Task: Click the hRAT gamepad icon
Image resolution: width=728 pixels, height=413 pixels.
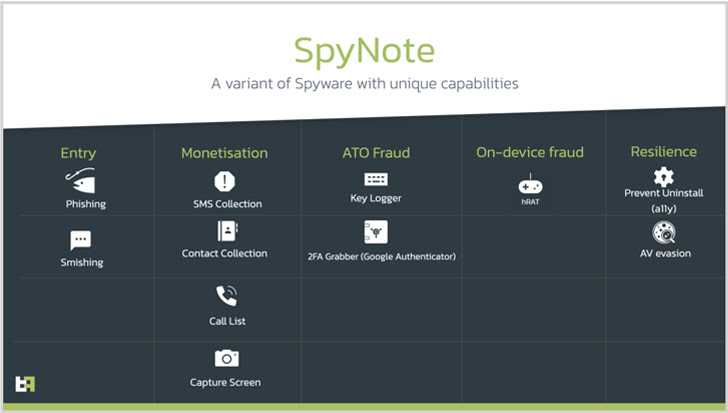Action: 530,185
